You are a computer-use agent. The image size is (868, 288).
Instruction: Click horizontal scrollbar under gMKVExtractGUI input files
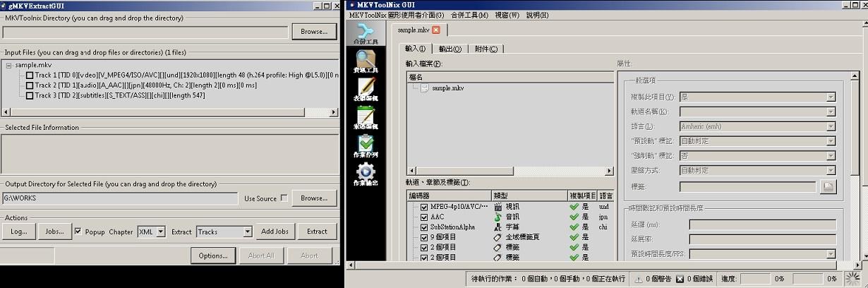click(x=169, y=112)
